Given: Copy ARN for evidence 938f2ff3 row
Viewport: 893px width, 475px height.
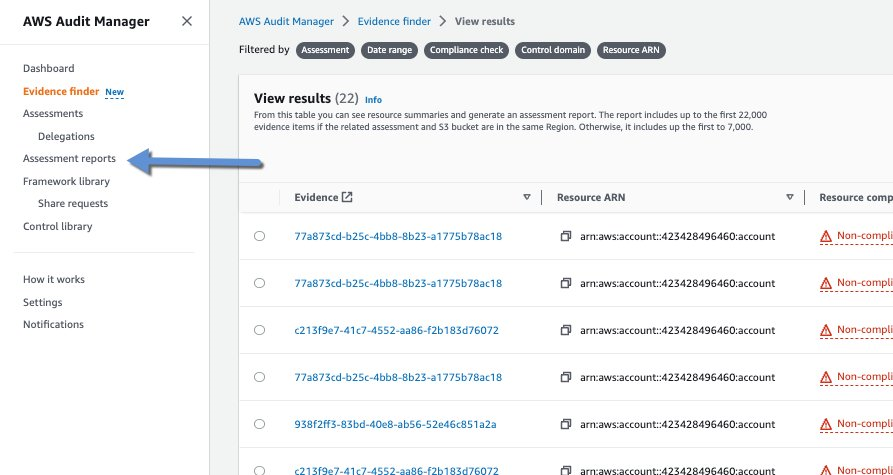Looking at the screenshot, I should coord(566,424).
